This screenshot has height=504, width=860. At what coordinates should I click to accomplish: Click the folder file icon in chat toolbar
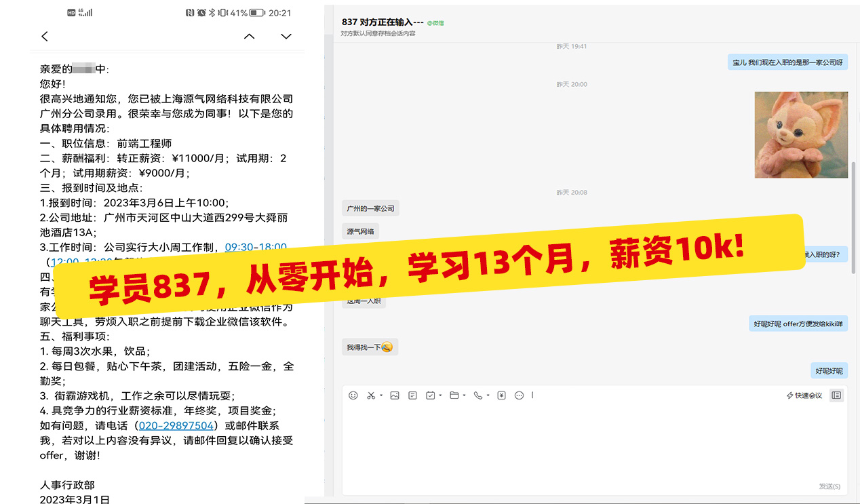point(454,395)
